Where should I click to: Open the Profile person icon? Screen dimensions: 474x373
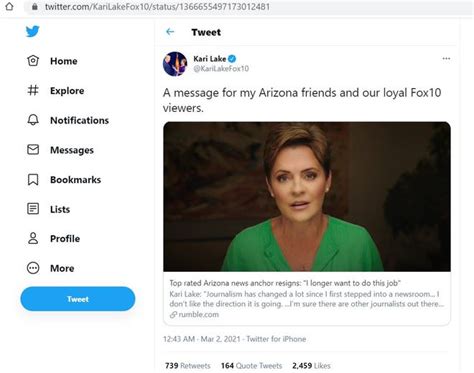tap(33, 238)
